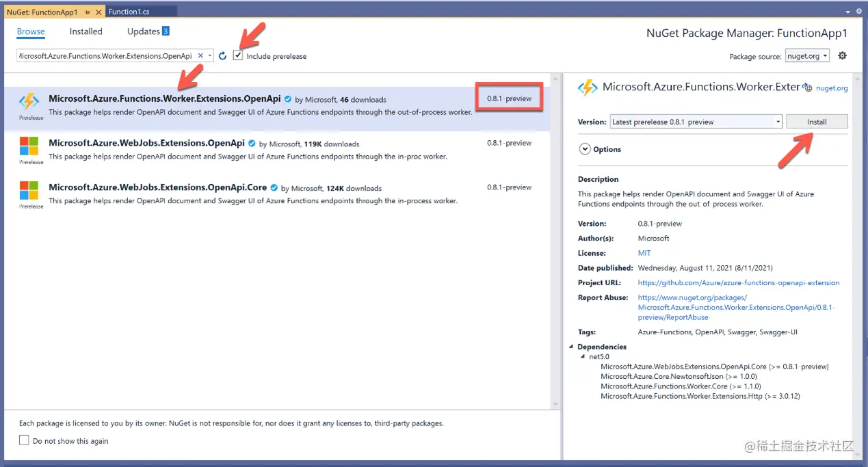Image resolution: width=868 pixels, height=467 pixels.
Task: Click the WebJobs.Extensions.OpenApi package logo
Action: [x=29, y=146]
